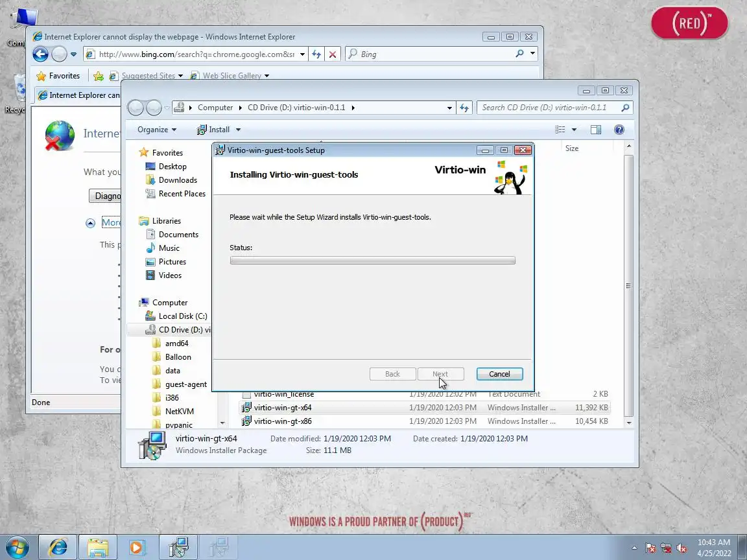
Task: Open the amd64 folder in the tree
Action: pos(177,344)
